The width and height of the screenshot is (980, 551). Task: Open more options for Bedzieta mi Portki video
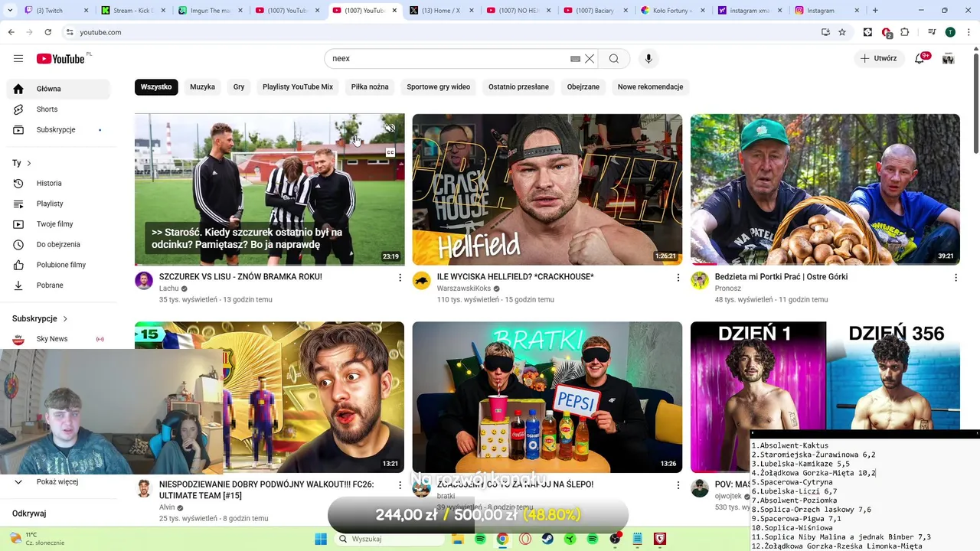[x=955, y=277]
